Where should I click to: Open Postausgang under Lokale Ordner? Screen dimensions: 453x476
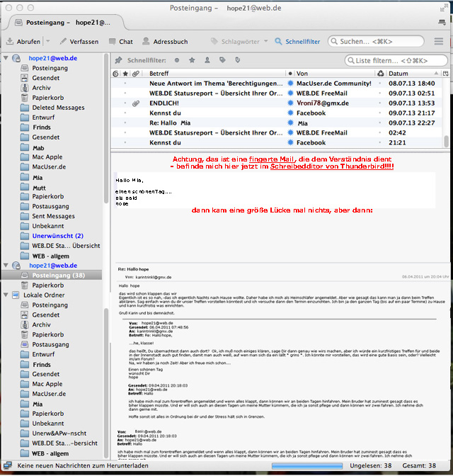click(x=50, y=344)
